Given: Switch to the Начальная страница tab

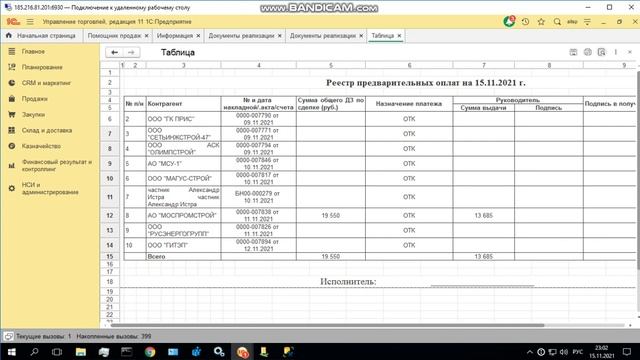Looking at the screenshot, I should pos(42,36).
